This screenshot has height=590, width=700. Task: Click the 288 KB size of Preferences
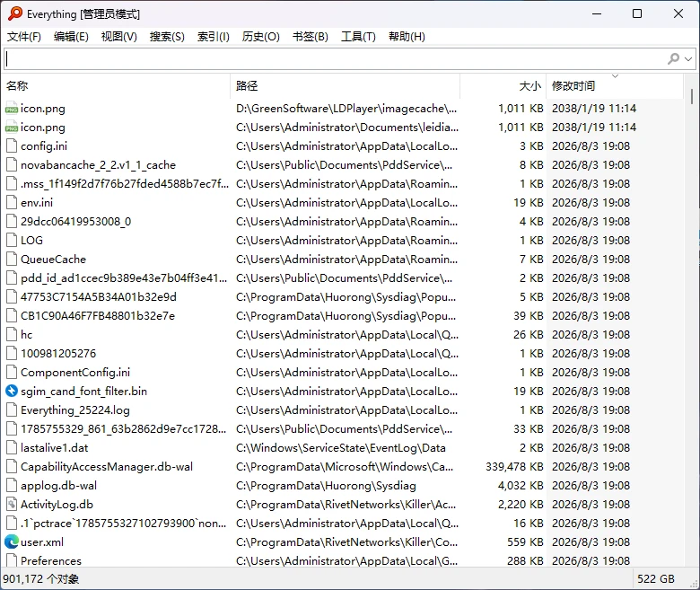pos(525,560)
